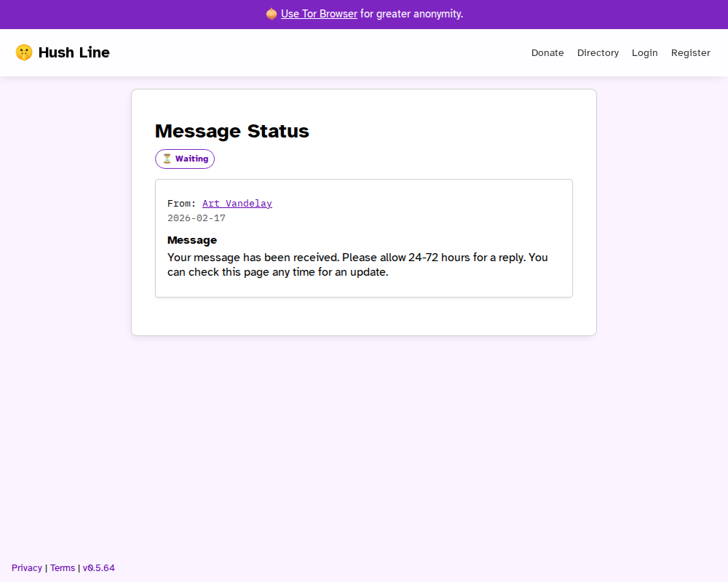Click the shushing face emoji logo
Screen dimensions: 728x582
coord(24,52)
